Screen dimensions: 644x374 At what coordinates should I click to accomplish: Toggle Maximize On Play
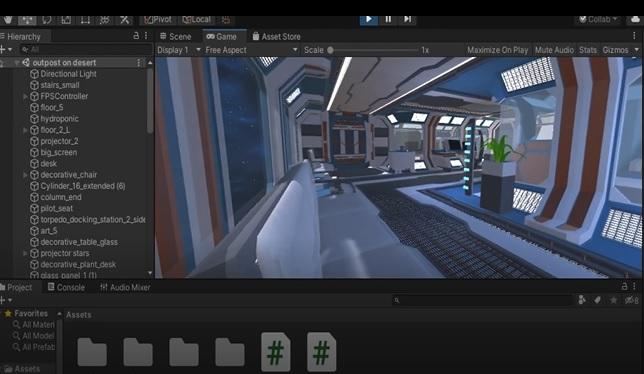[497, 50]
